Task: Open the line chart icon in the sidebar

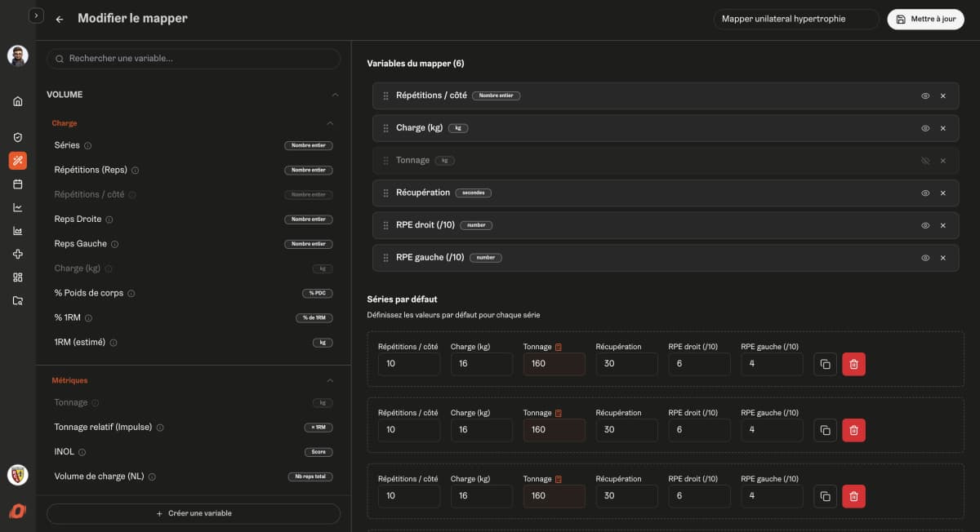Action: [x=18, y=207]
